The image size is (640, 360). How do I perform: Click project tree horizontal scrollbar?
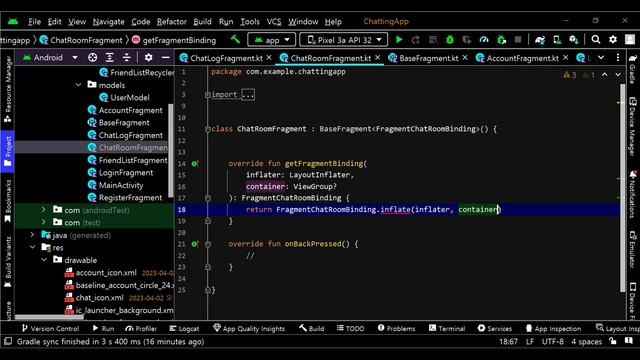tap(49, 317)
